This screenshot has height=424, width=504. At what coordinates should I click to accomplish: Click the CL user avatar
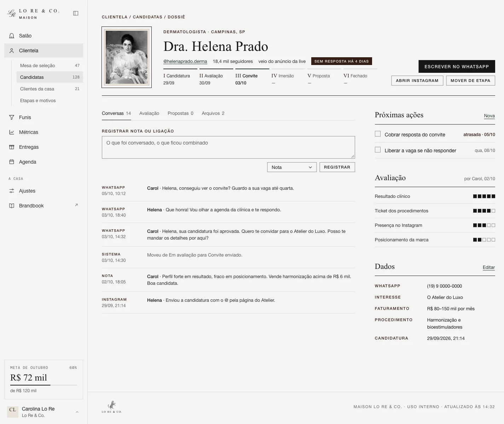(13, 412)
